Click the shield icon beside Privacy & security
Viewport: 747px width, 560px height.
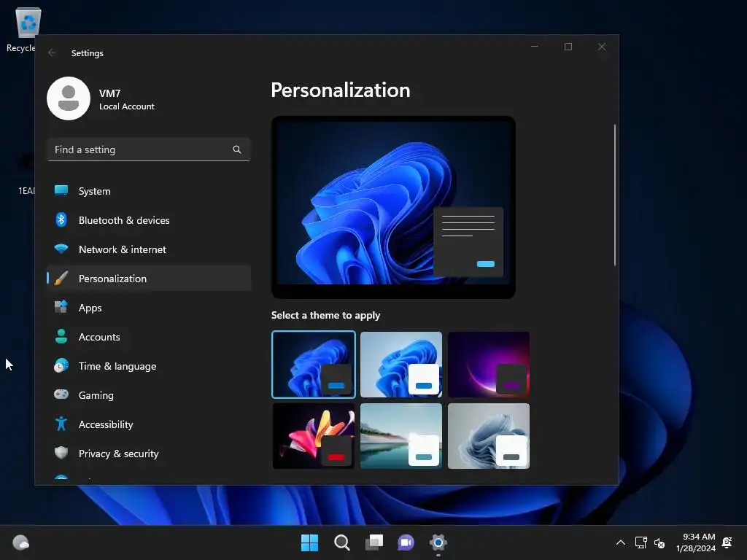61,452
